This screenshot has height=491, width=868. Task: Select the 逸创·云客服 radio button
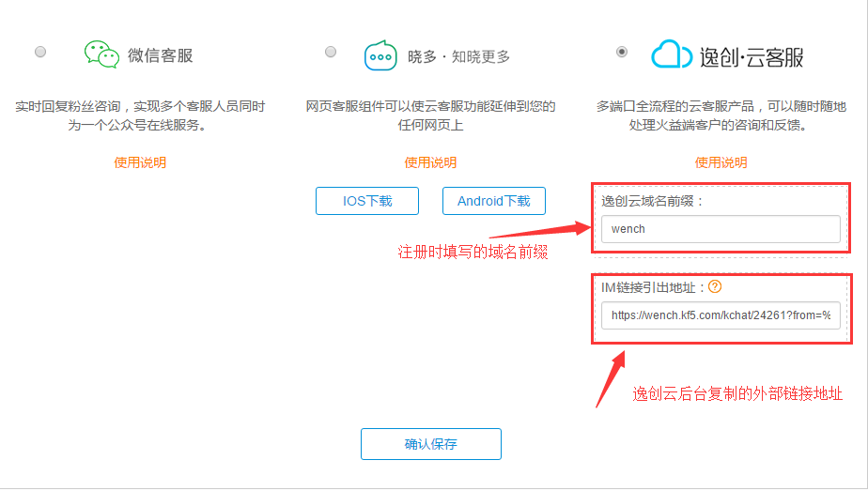point(622,53)
